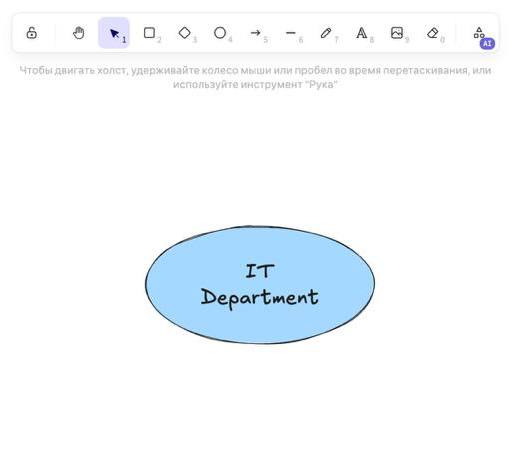Select the Eraser tool

433,33
